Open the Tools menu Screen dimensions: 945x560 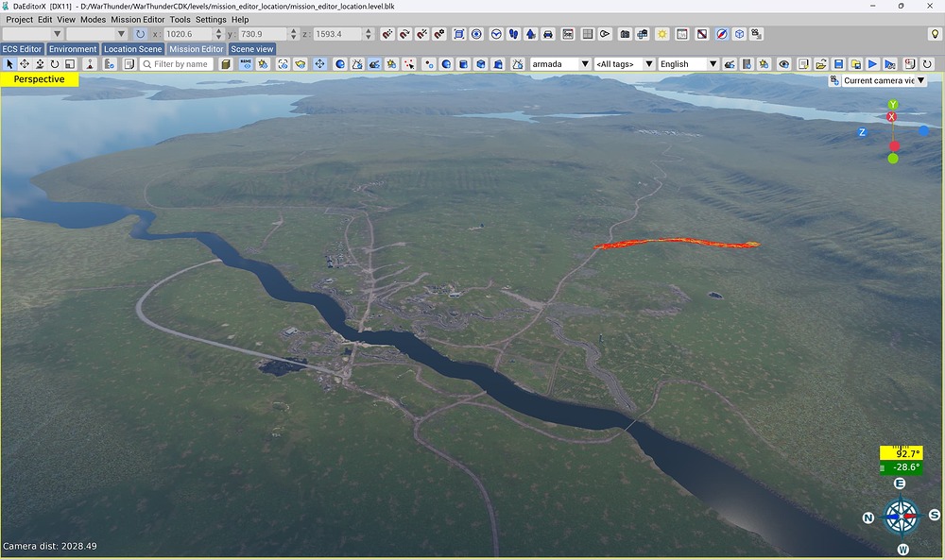coord(180,19)
